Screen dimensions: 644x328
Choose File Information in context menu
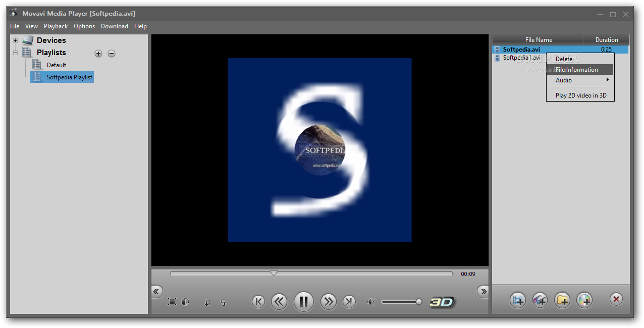tap(580, 70)
